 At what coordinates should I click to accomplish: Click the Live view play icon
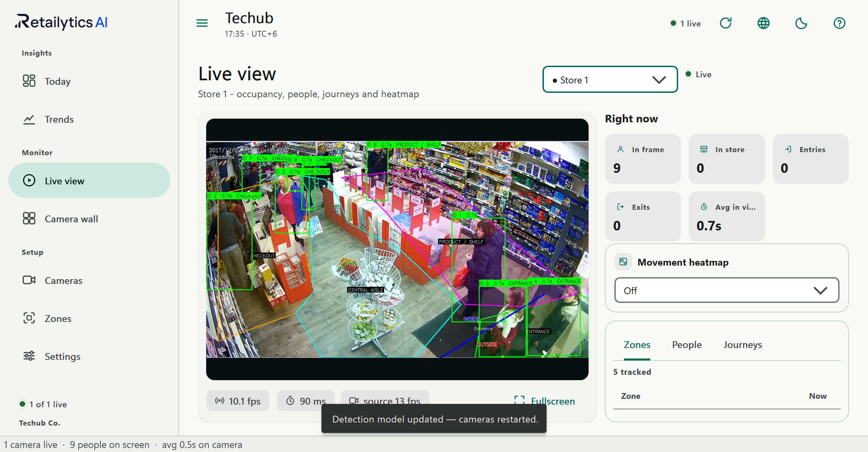click(29, 180)
